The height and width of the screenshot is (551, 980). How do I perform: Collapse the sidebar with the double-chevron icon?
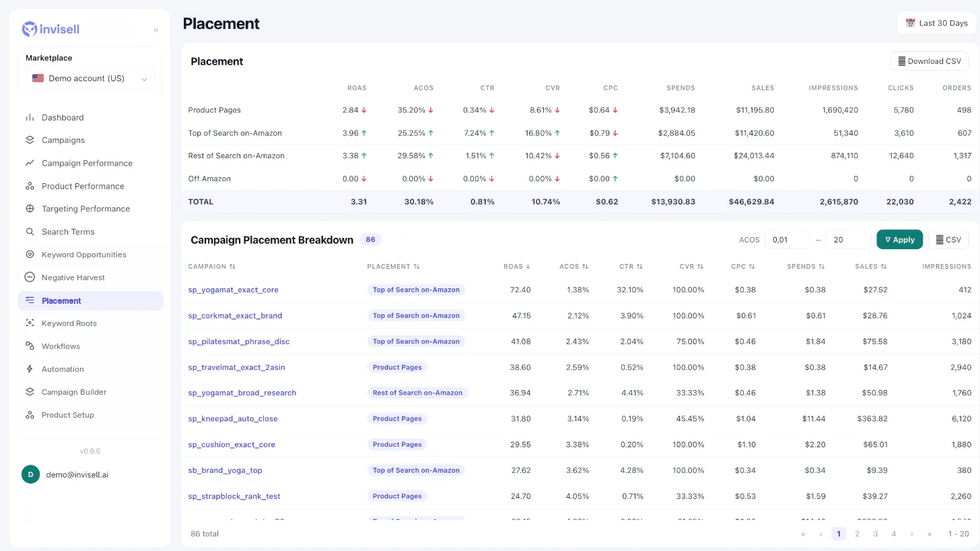tap(156, 30)
